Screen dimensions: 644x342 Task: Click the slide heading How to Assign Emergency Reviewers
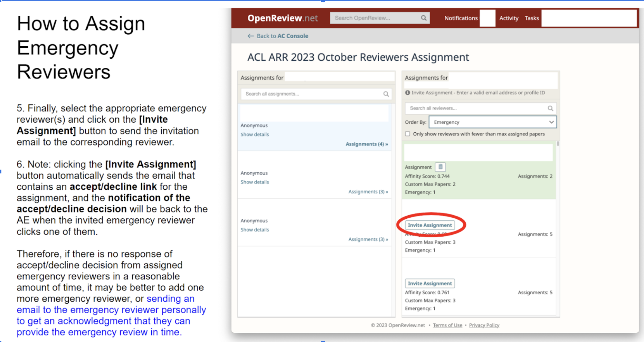click(x=81, y=47)
